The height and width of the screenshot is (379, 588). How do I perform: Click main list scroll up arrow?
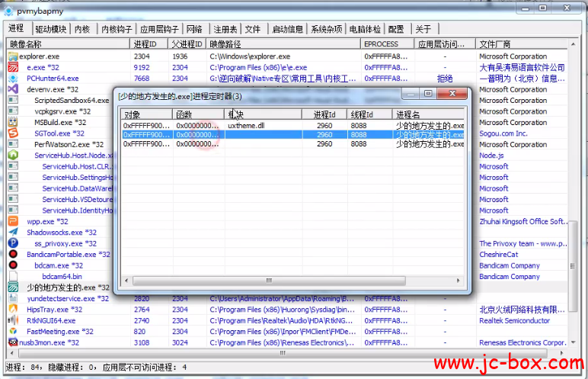coord(573,44)
